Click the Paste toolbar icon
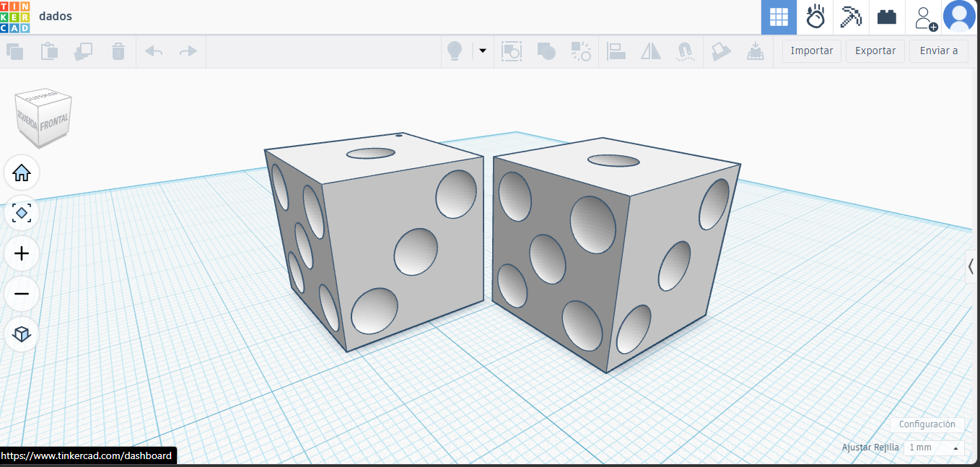Image resolution: width=980 pixels, height=467 pixels. (49, 51)
